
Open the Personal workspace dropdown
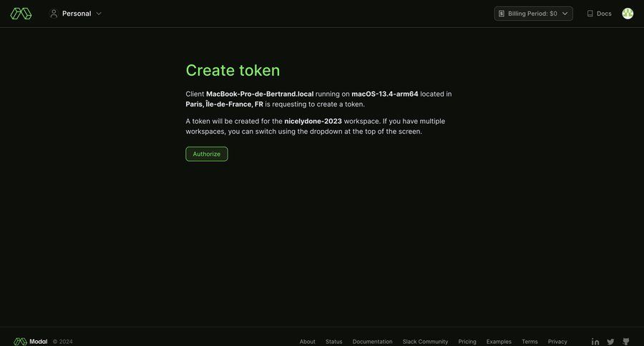76,14
